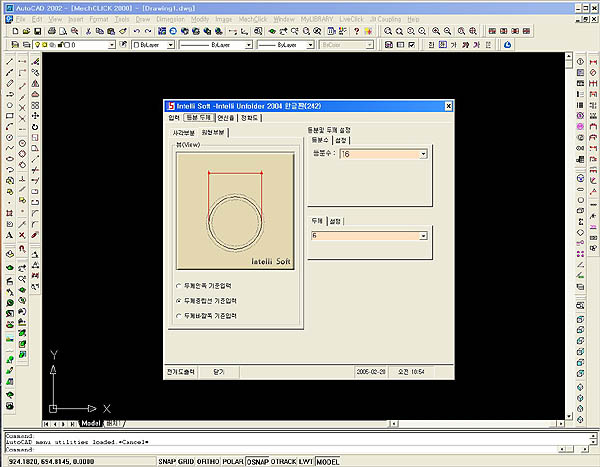Viewport: 600px width, 467px height.
Task: Click the circle preview image in View box
Action: pos(235,211)
